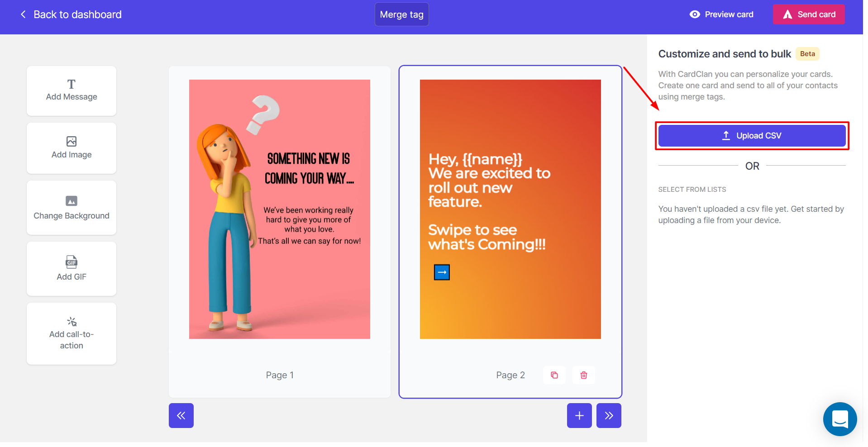Click the Add Message text icon

click(x=72, y=84)
